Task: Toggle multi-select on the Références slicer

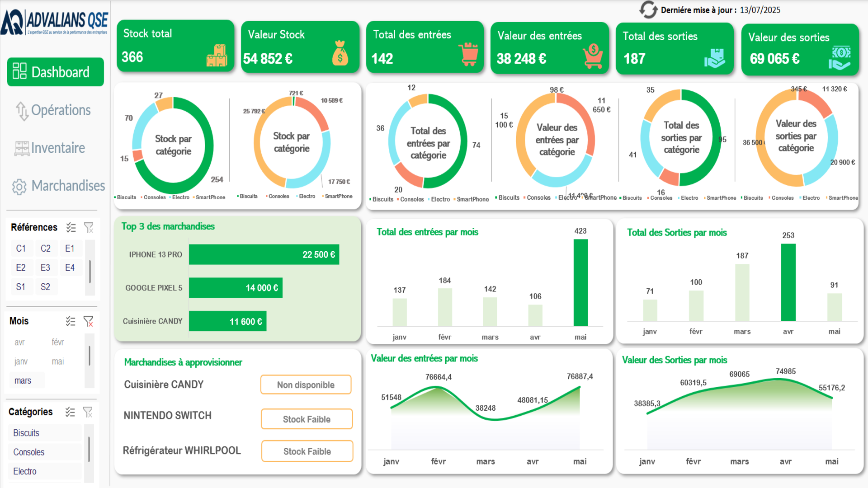Action: click(71, 227)
